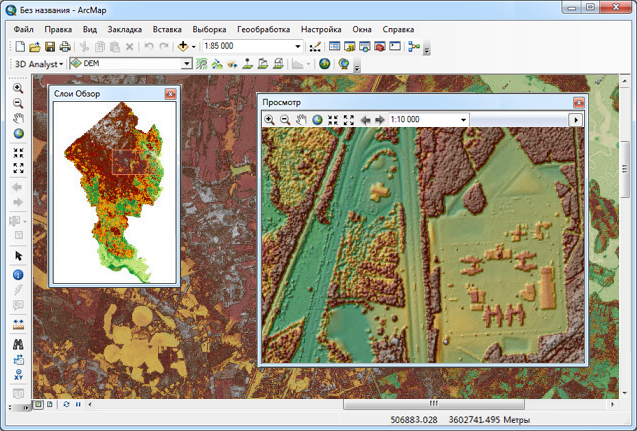Click the Print icon in standard toolbar

65,47
